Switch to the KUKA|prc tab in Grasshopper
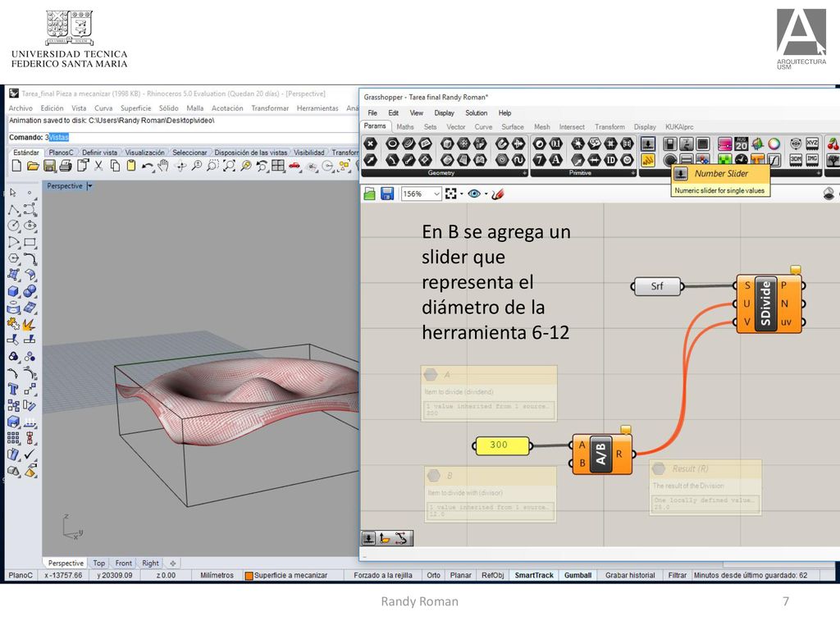Viewport: 840px width, 630px height. click(x=679, y=126)
